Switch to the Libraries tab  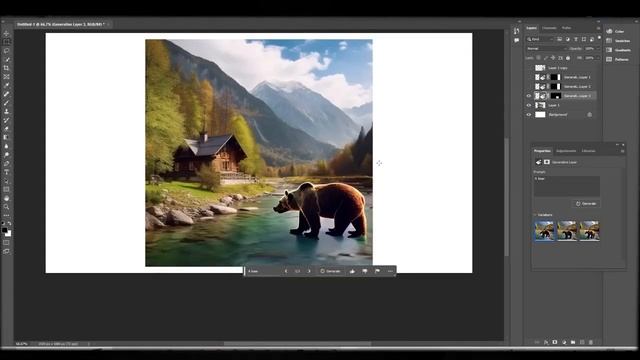point(588,151)
